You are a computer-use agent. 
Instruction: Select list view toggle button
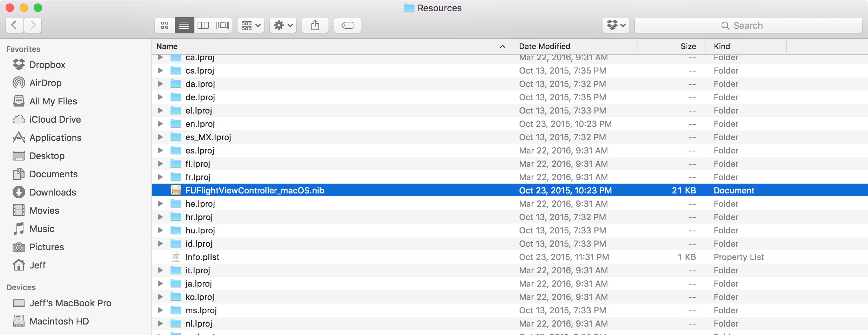184,25
